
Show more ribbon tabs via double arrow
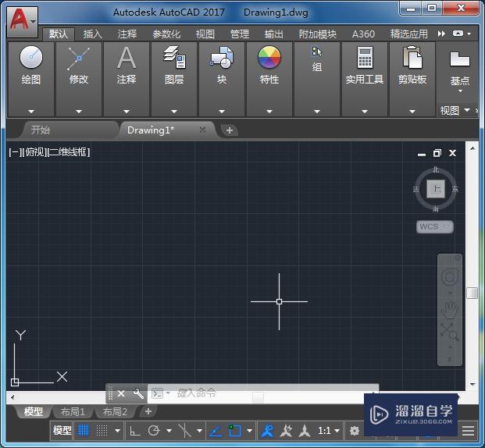coord(441,34)
